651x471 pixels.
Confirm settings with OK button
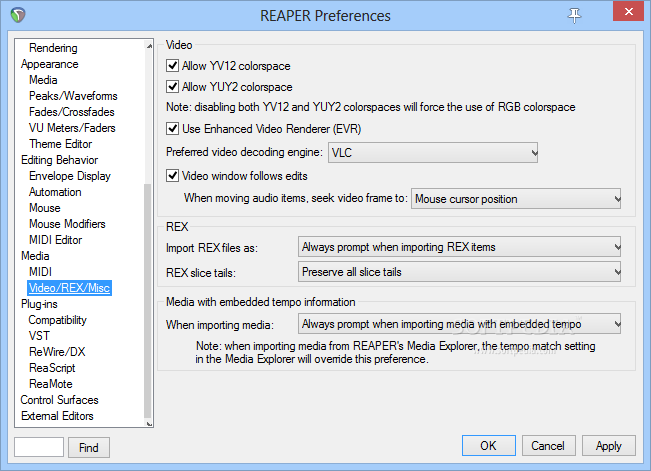pos(489,446)
